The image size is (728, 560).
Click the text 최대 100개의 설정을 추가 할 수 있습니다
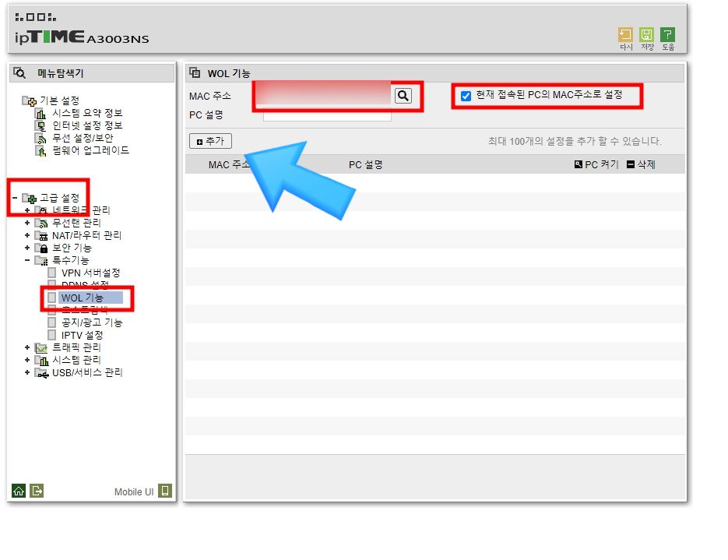[575, 141]
